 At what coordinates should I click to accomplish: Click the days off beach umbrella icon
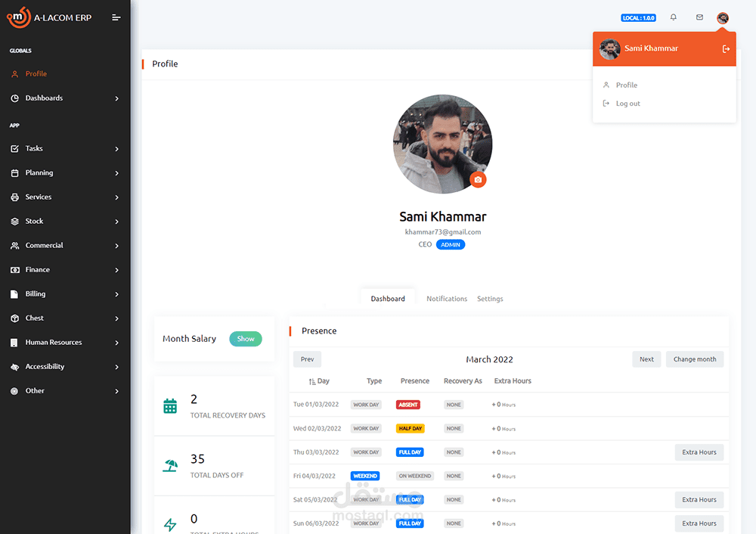170,465
